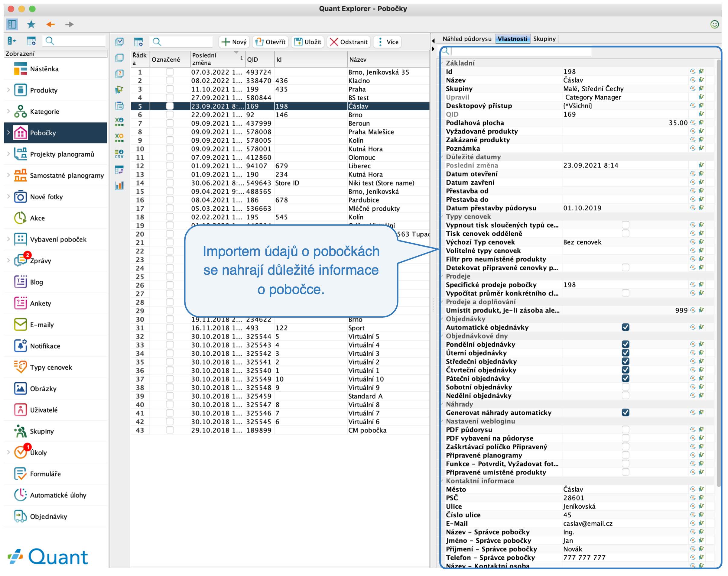Collapse the Základní properties group
Screen dimensions: 728x576
(442, 63)
